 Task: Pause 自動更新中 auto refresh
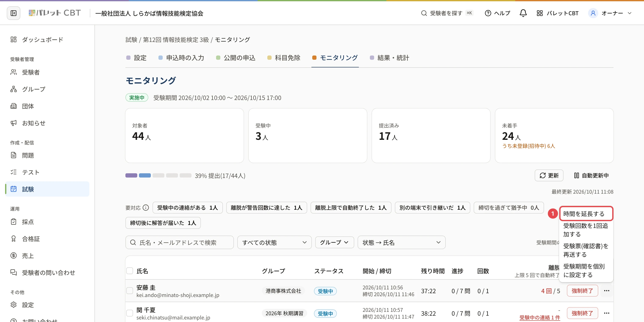[x=591, y=175]
